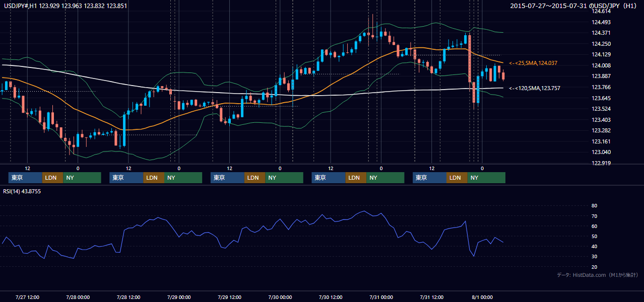Click the 123.040 price axis label
Viewport: 644px width, 302px height.
pyautogui.click(x=601, y=152)
